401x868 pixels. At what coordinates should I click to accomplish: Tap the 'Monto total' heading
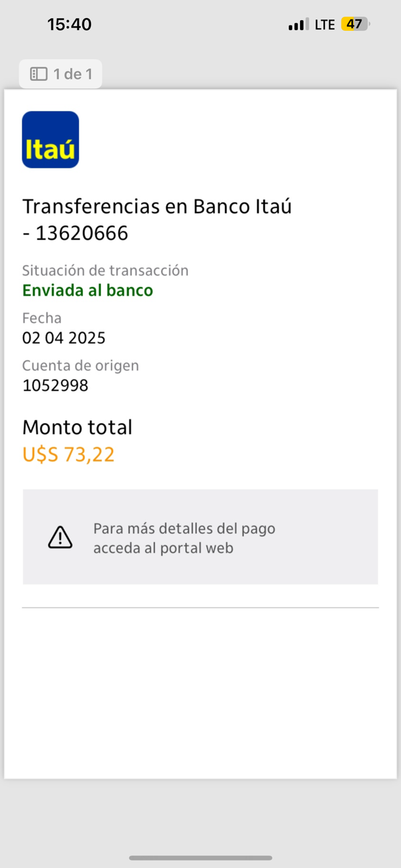(x=77, y=427)
